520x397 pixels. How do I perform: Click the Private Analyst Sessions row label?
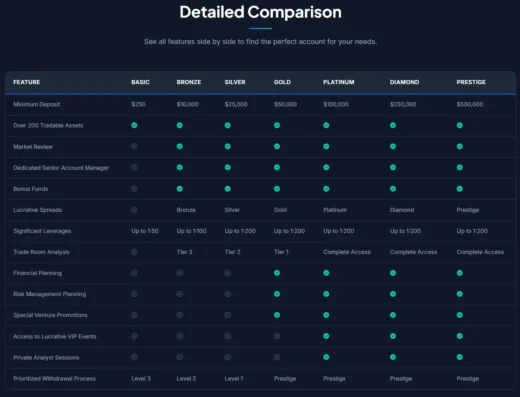coord(46,358)
